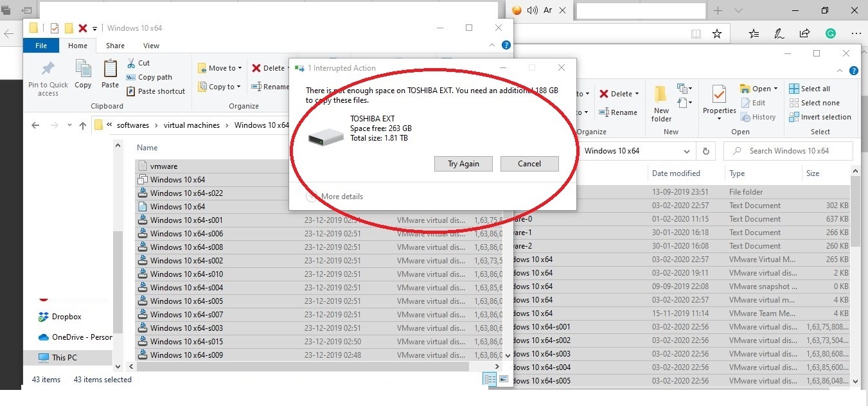
Task: Cut the selected files
Action: click(x=138, y=63)
